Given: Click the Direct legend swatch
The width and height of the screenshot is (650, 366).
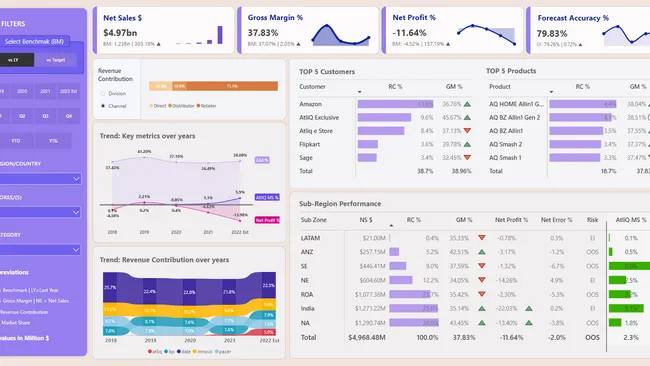Looking at the screenshot, I should [151, 106].
